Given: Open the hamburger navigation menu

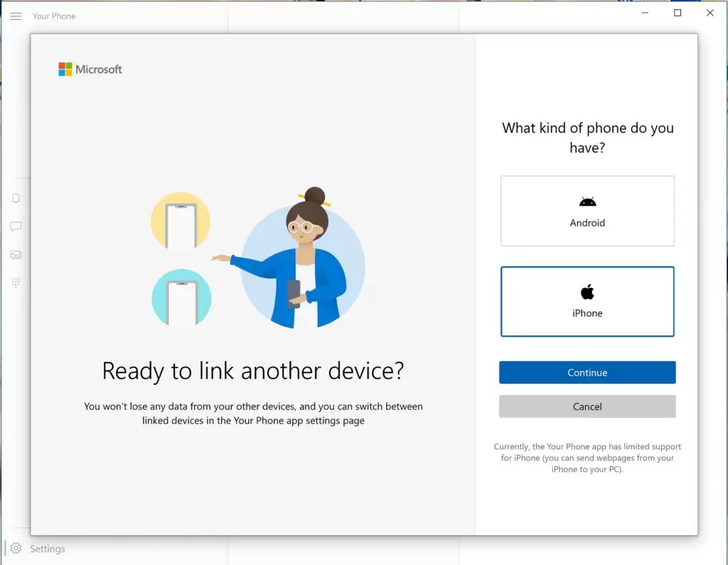Looking at the screenshot, I should pyautogui.click(x=16, y=16).
